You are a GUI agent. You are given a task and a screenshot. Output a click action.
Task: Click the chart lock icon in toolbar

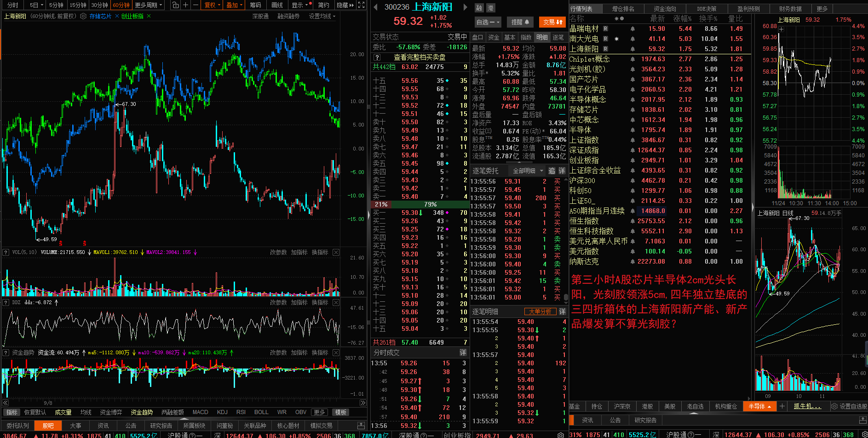point(175,5)
